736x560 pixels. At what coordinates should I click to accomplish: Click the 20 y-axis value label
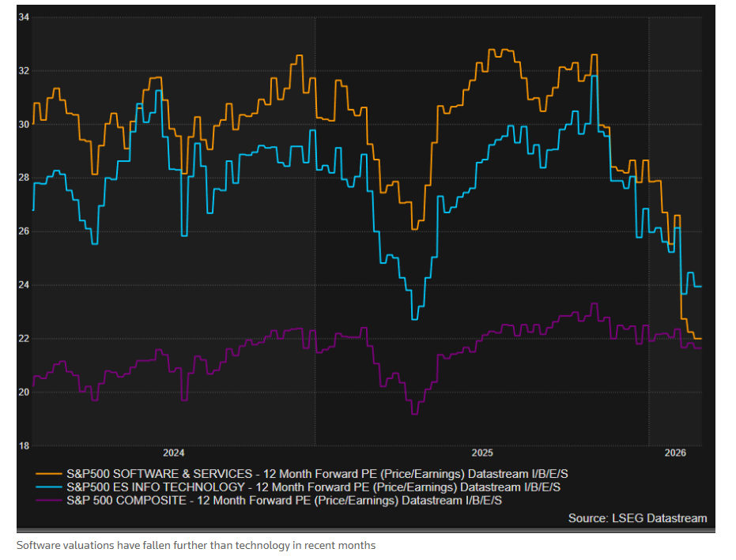(24, 392)
